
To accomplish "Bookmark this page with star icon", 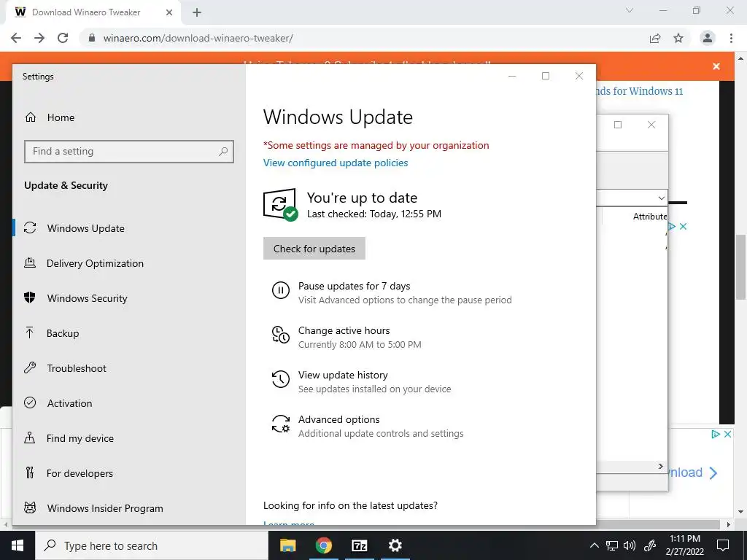I will pos(678,38).
